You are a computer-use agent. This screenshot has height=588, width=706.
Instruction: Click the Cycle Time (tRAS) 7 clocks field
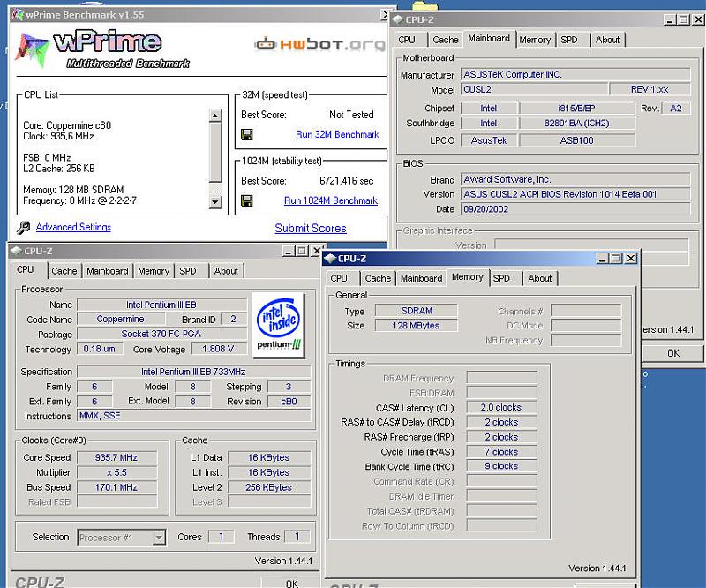click(501, 451)
